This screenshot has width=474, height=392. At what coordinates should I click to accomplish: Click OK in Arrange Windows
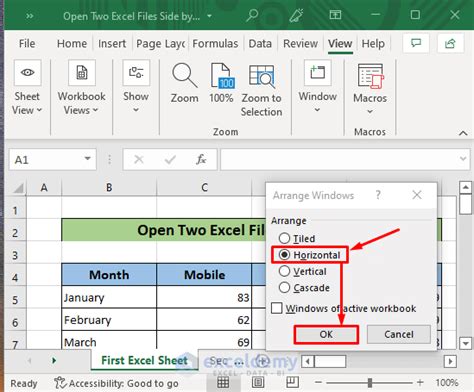coord(326,334)
